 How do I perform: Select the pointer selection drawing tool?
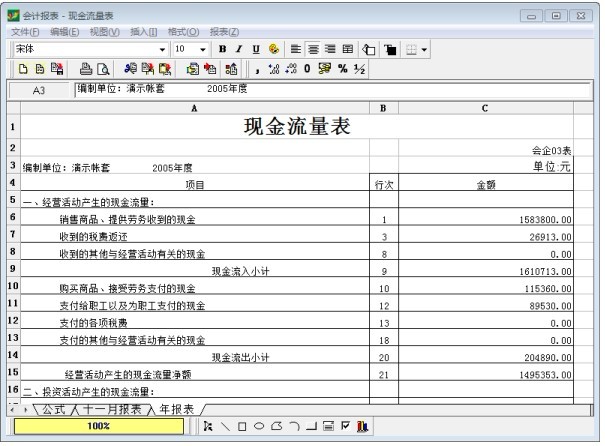(x=208, y=426)
